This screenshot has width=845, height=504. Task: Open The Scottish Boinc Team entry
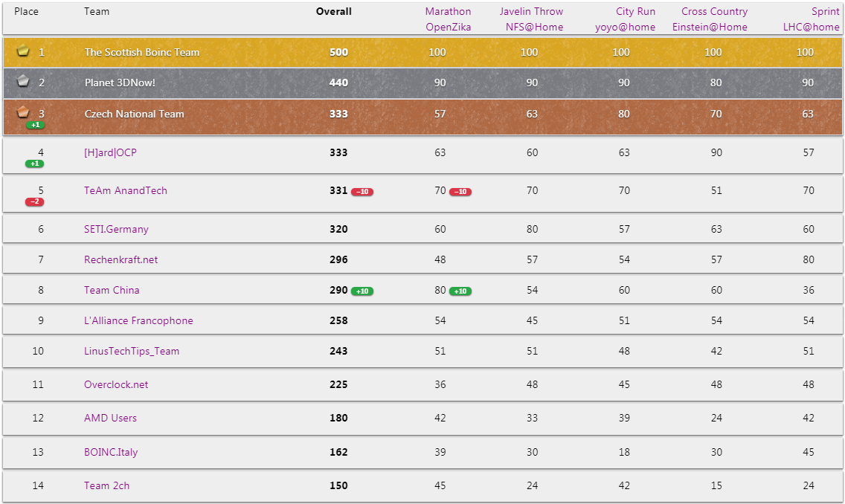(142, 52)
